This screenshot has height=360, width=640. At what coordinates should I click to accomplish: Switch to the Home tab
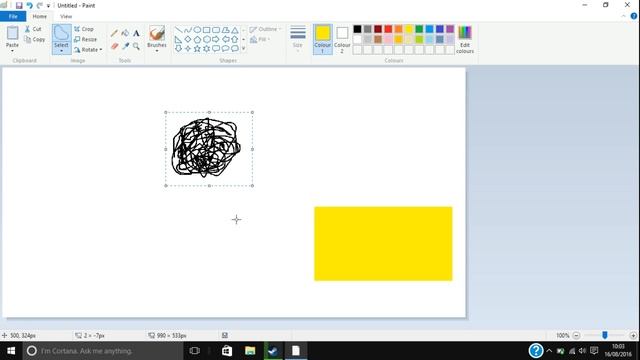pyautogui.click(x=40, y=16)
